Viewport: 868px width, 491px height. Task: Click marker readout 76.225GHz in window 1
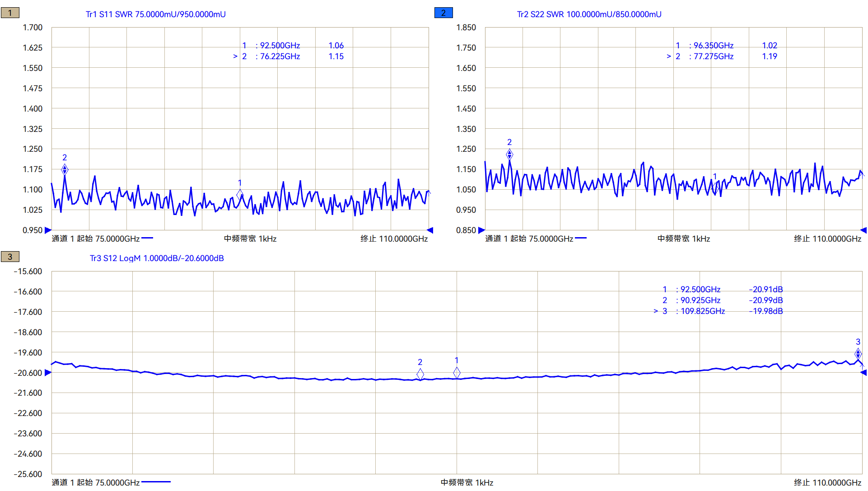click(280, 56)
